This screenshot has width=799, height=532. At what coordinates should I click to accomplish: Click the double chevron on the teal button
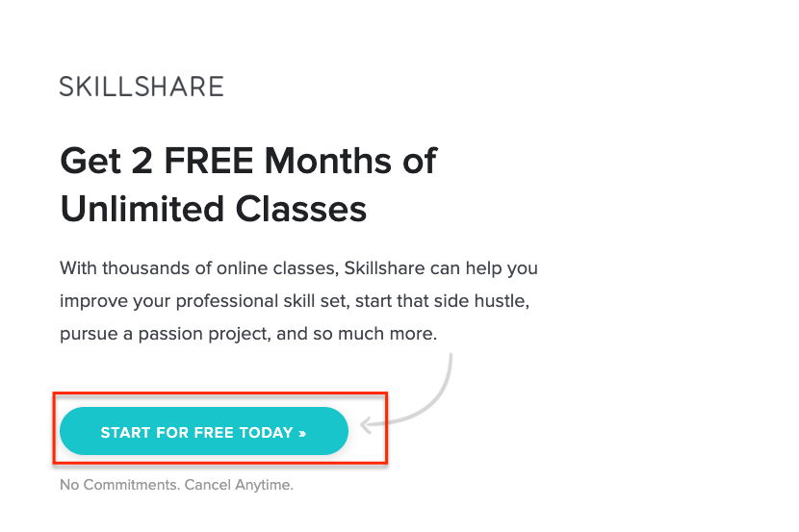tap(302, 433)
